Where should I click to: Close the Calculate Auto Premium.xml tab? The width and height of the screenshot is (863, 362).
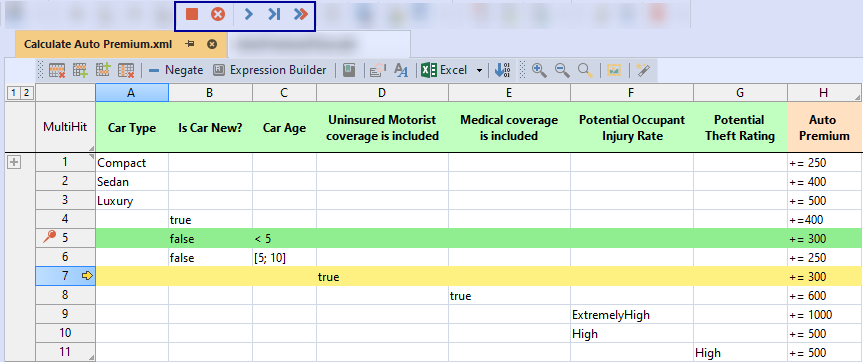pos(212,44)
